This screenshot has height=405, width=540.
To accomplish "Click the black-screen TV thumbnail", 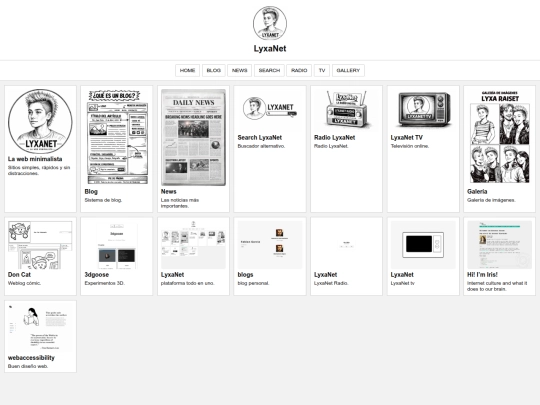I will pyautogui.click(x=423, y=245).
